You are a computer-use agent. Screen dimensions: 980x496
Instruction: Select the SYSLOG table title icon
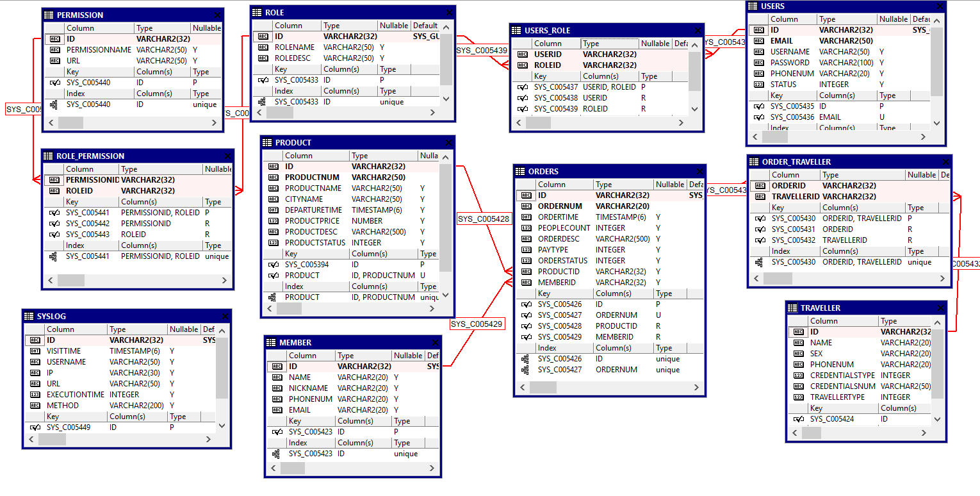29,316
